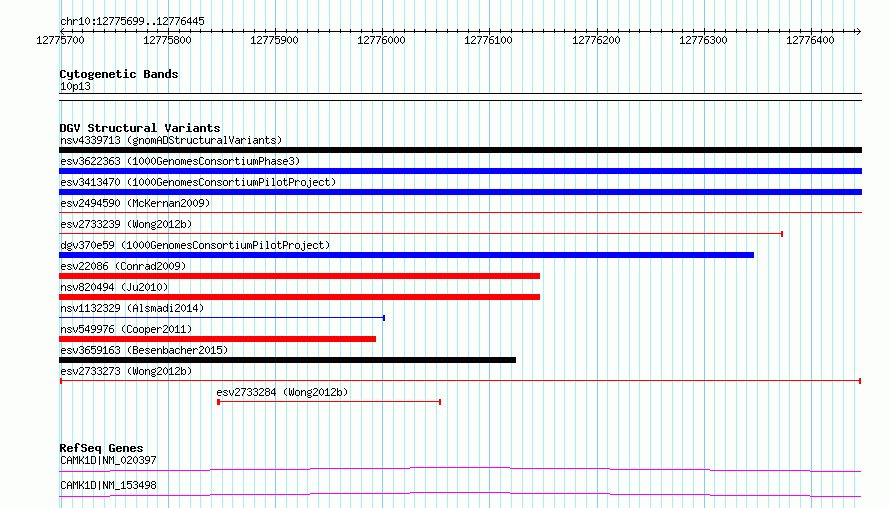This screenshot has width=890, height=508.
Task: Select the blue bar under esv3413470
Action: click(x=460, y=192)
